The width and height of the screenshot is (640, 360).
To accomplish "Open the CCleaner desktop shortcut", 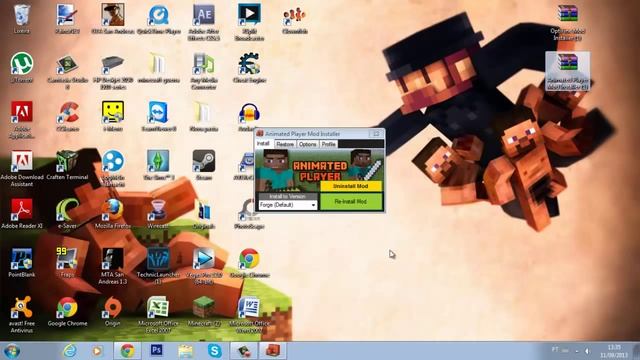I will click(x=67, y=116).
